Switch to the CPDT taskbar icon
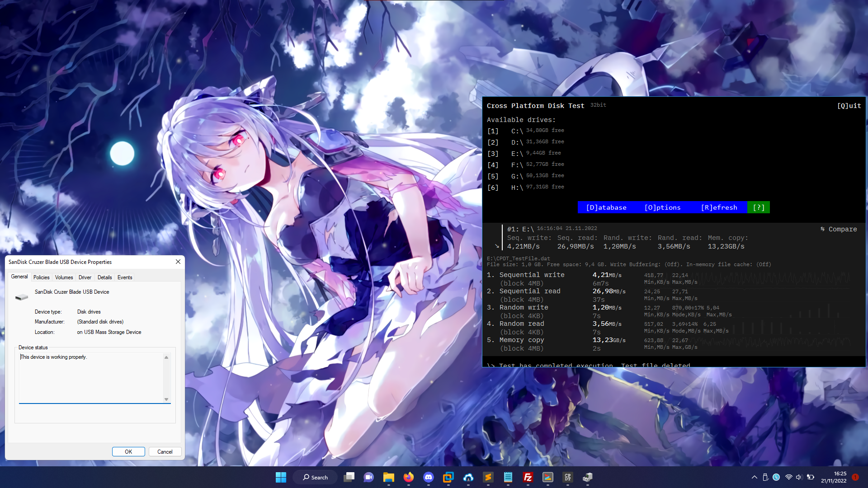Viewport: 868px width, 488px height. click(568, 477)
